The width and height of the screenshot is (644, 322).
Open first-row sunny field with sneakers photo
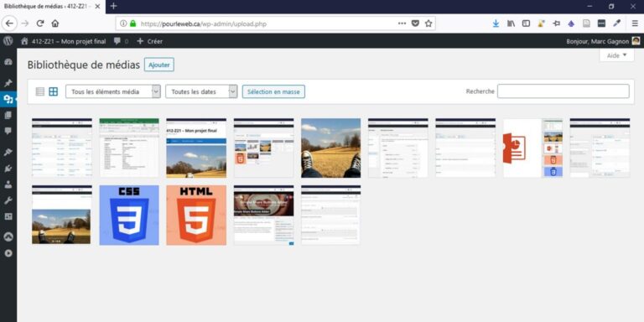(x=330, y=148)
